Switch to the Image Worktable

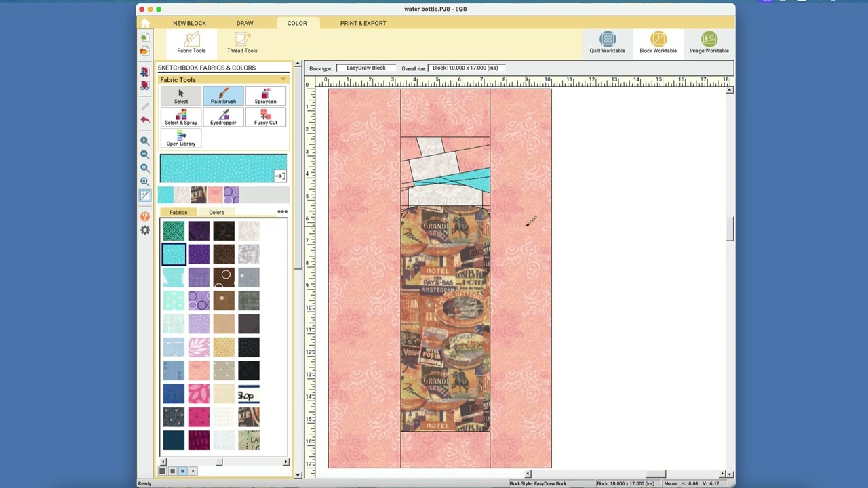tap(709, 43)
